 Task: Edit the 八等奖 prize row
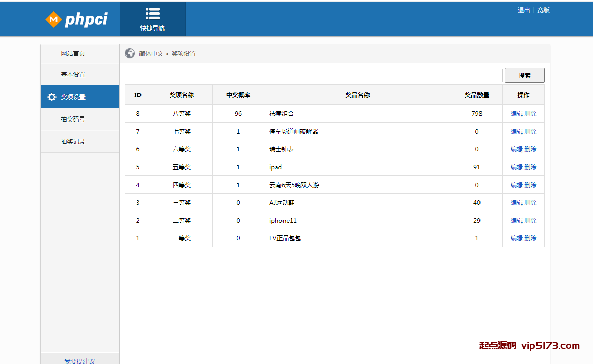tap(516, 114)
